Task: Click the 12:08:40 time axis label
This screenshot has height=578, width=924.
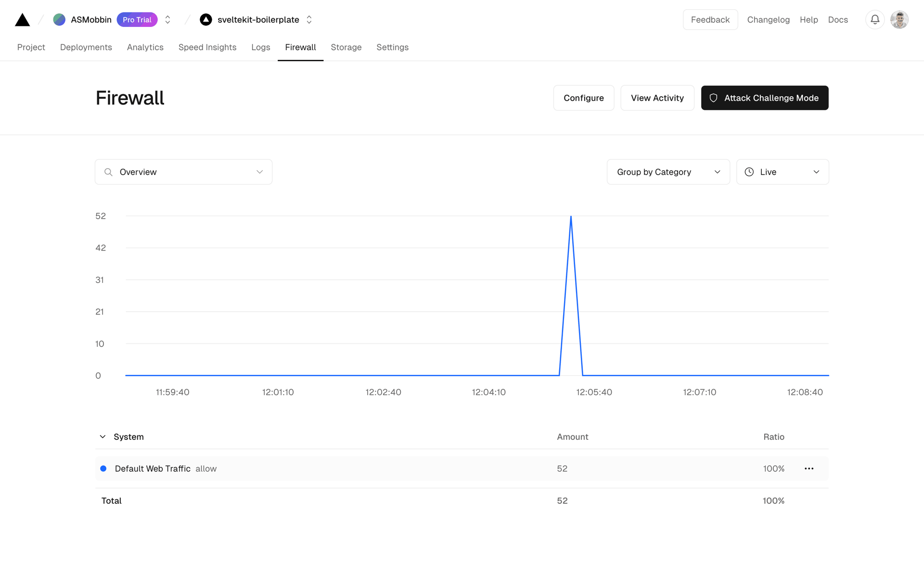Action: [x=805, y=392]
